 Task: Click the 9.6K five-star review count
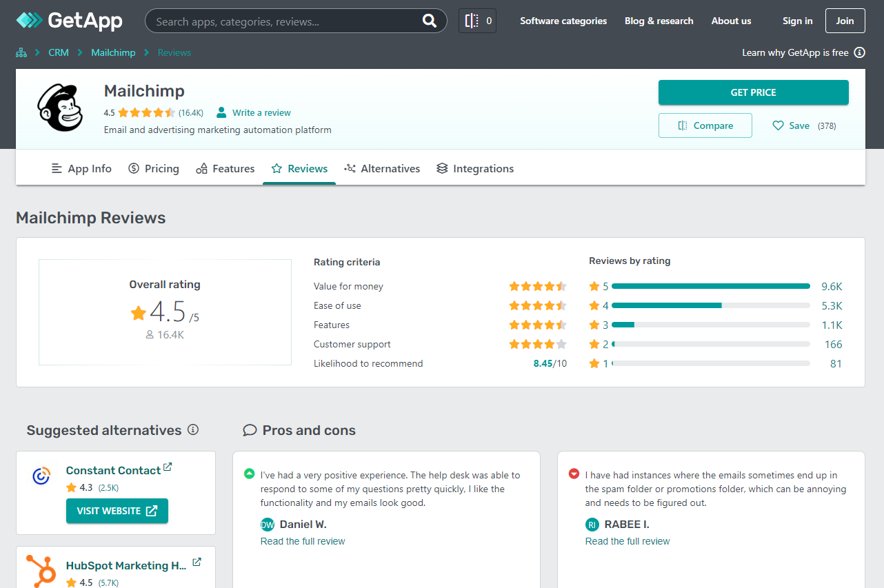(832, 286)
